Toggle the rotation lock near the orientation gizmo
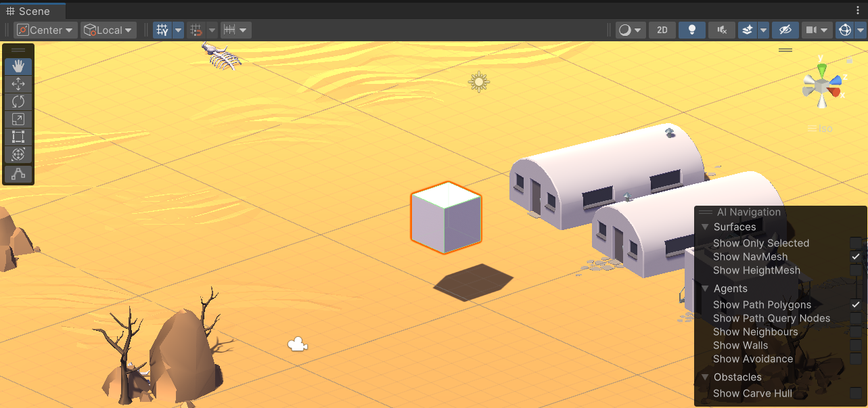The height and width of the screenshot is (408, 868). coord(850,61)
